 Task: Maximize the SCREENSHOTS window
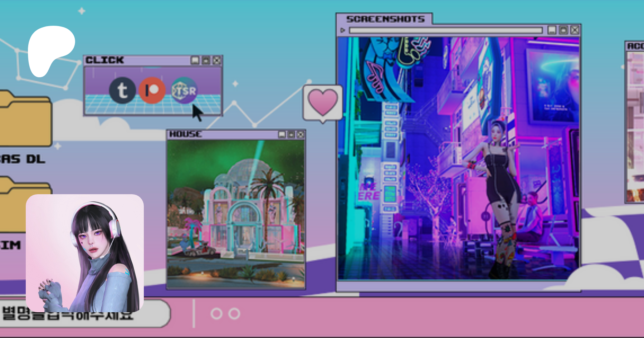(x=563, y=30)
